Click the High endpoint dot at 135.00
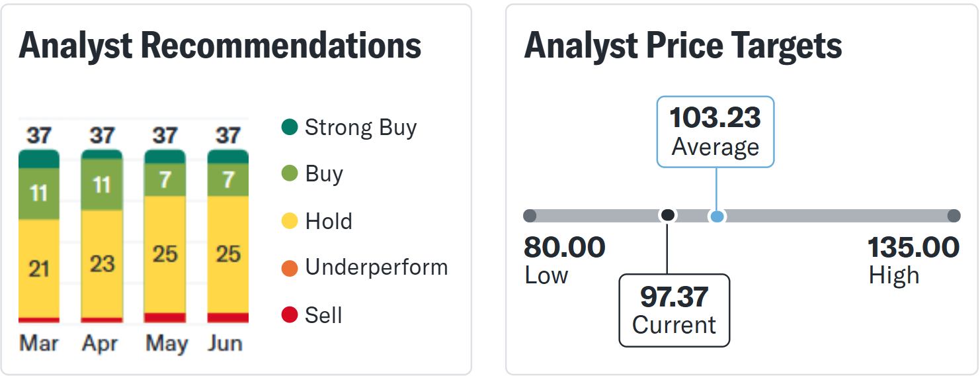980x378 pixels. (x=954, y=216)
